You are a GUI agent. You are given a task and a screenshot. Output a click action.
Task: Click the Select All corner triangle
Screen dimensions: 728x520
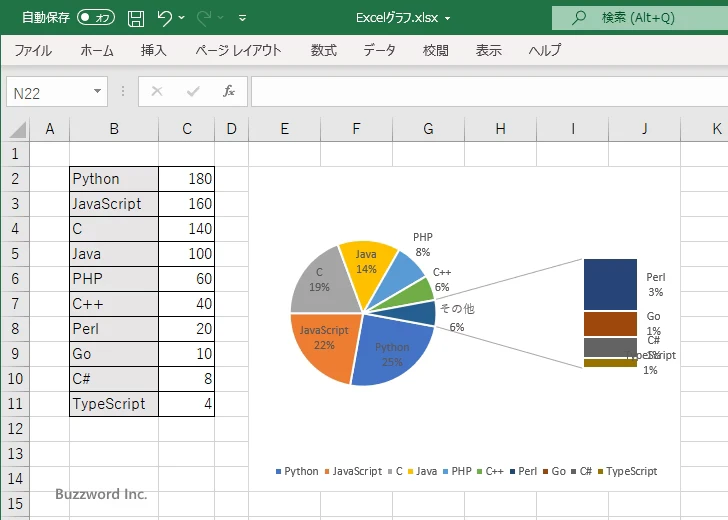[17, 129]
